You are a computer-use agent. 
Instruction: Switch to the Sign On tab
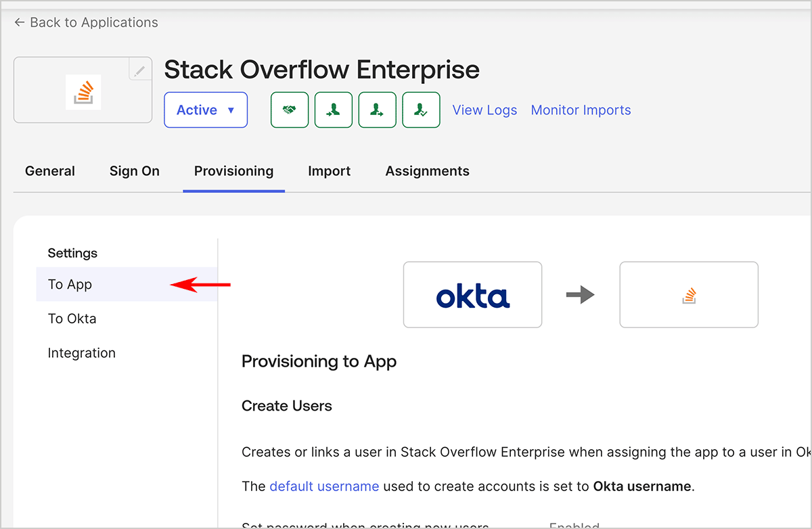pos(135,171)
